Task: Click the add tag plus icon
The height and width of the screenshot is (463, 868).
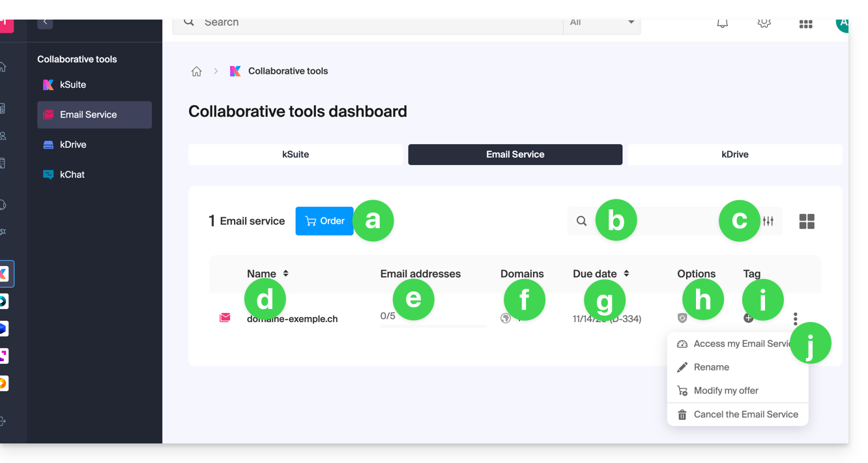Action: [x=748, y=318]
